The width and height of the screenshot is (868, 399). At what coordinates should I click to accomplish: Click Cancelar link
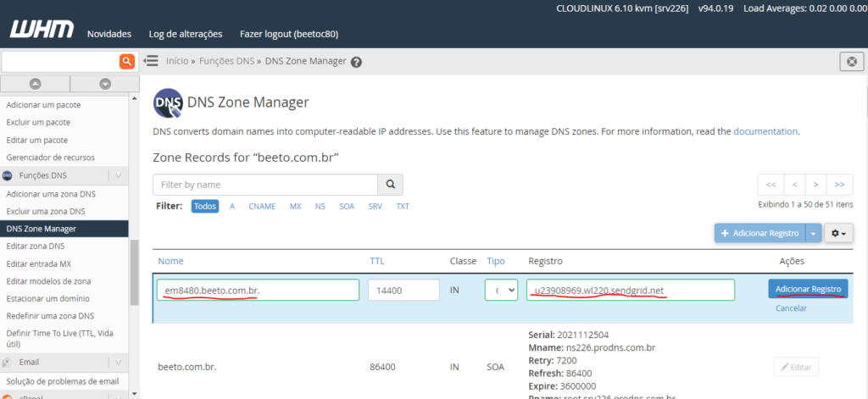click(791, 308)
